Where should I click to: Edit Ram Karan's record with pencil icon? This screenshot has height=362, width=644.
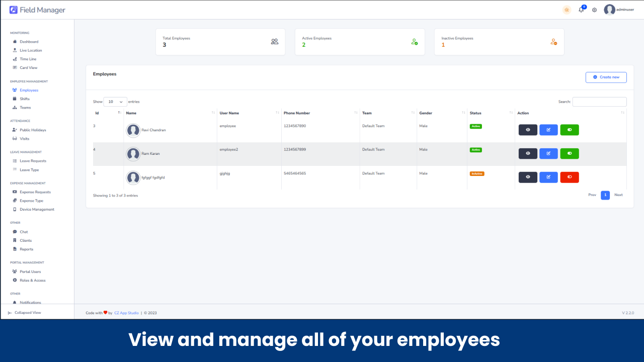(x=548, y=153)
